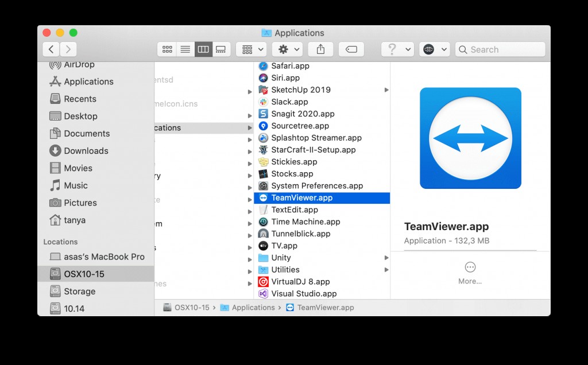The height and width of the screenshot is (365, 588).
Task: Select Time Machine.app icon
Action: 263,222
